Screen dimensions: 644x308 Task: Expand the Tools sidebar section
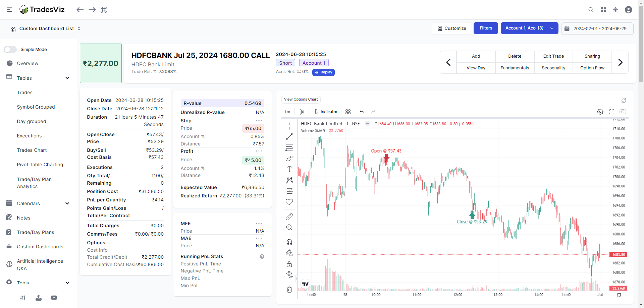click(x=67, y=283)
